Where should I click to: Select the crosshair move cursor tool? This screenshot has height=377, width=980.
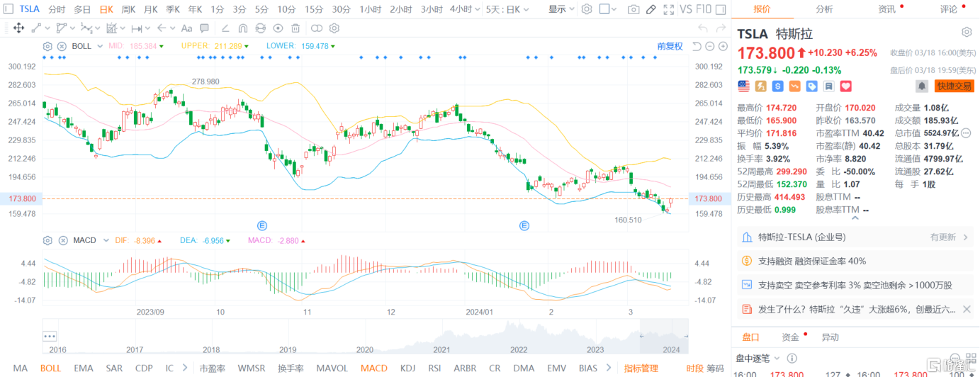[18, 28]
